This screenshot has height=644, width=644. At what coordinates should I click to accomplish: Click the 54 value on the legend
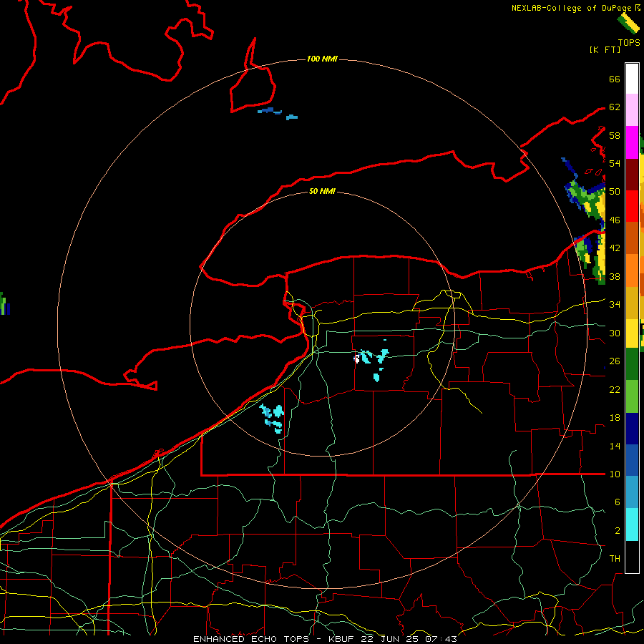[x=615, y=163]
